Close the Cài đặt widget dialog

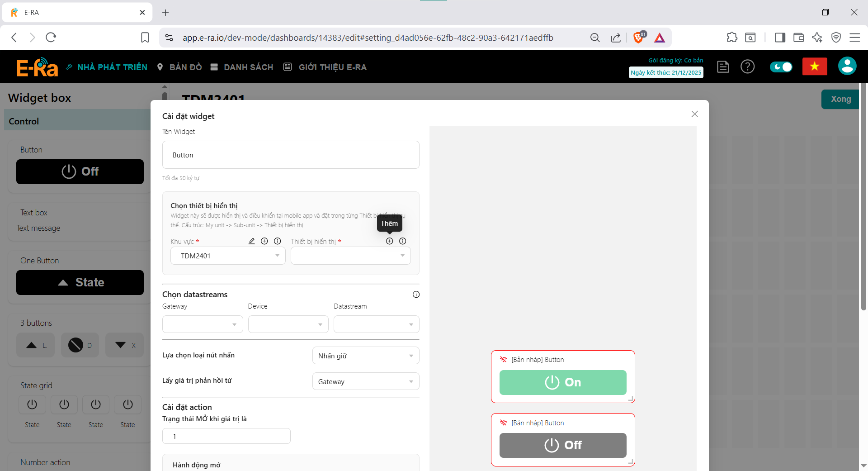coord(694,114)
